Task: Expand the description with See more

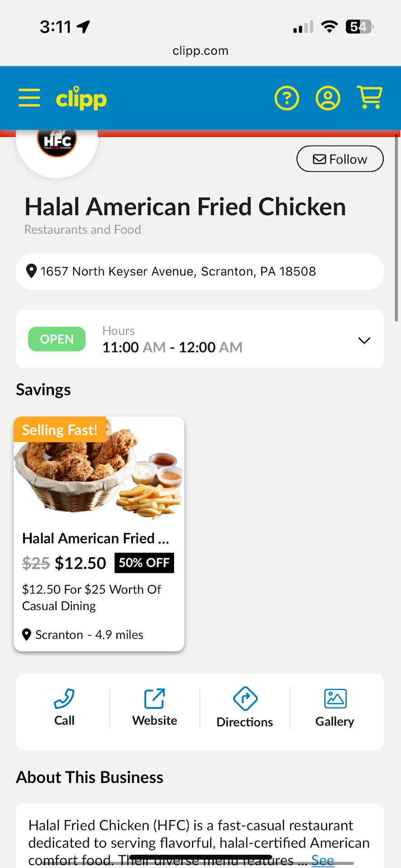Action: 323,860
